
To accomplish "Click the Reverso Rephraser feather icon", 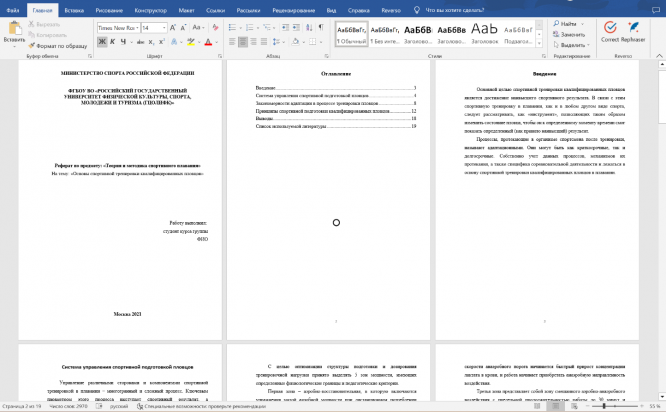I will pos(633,28).
